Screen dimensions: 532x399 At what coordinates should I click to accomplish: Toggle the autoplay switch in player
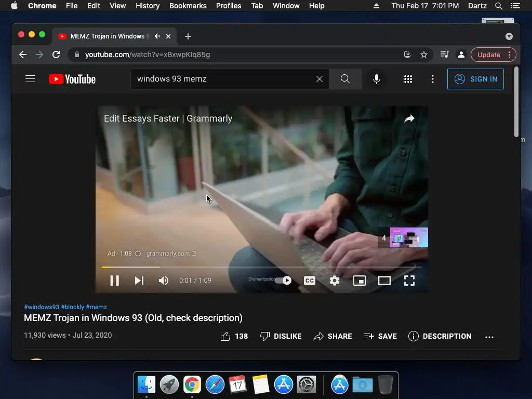pos(283,281)
